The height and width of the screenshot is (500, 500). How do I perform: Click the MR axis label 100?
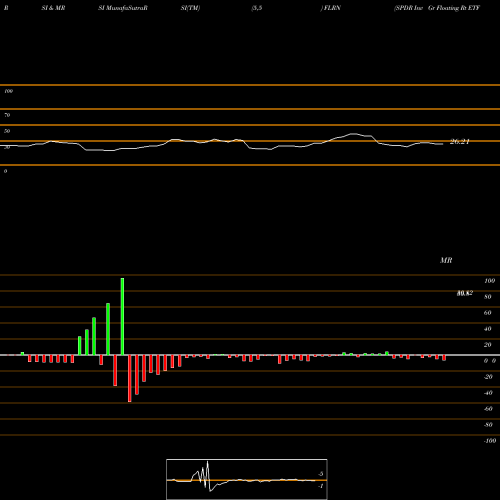click(x=489, y=281)
